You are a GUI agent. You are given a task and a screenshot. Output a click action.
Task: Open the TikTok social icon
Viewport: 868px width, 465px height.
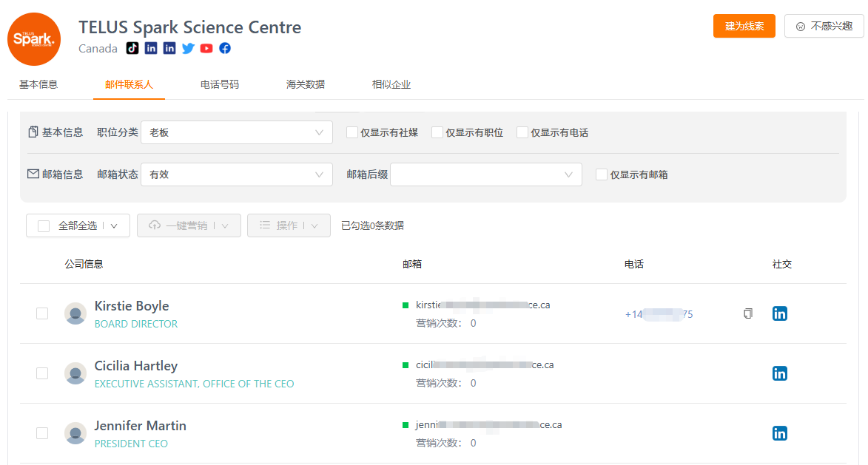point(132,48)
